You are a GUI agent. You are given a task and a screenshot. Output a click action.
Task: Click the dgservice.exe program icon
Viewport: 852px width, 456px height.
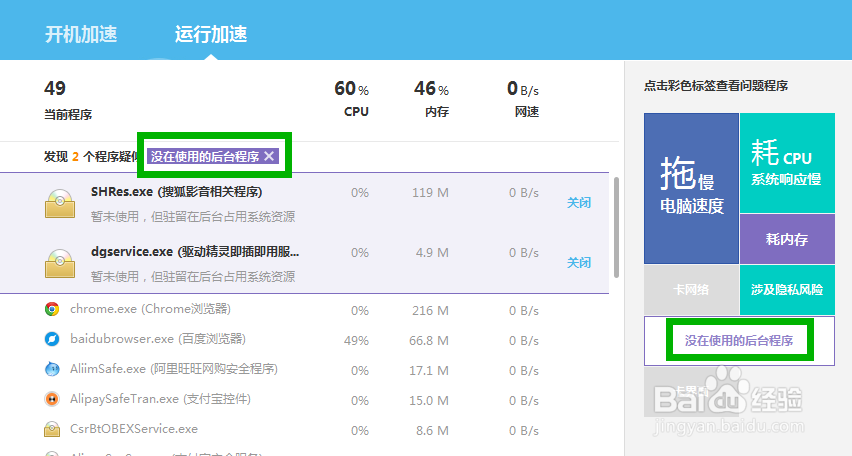60,264
